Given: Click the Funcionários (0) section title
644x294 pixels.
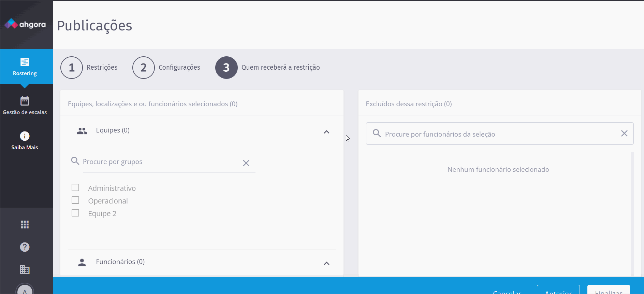Looking at the screenshot, I should pos(120,262).
